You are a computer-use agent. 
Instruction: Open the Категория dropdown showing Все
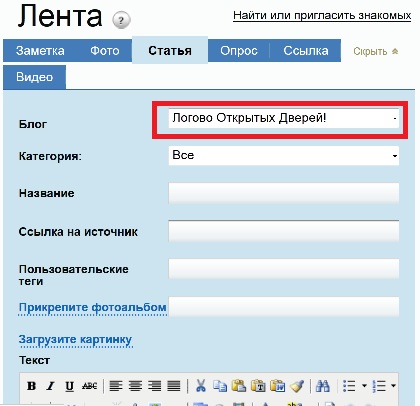284,155
